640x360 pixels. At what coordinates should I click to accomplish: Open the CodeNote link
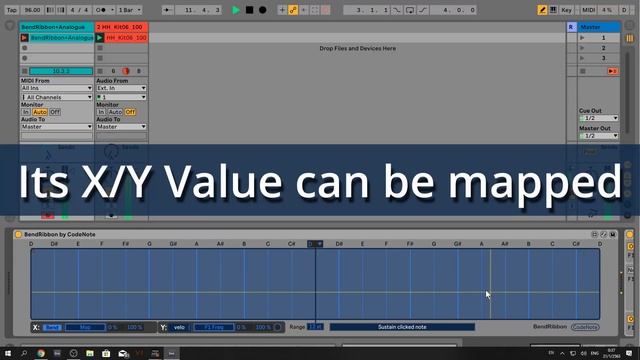click(585, 327)
